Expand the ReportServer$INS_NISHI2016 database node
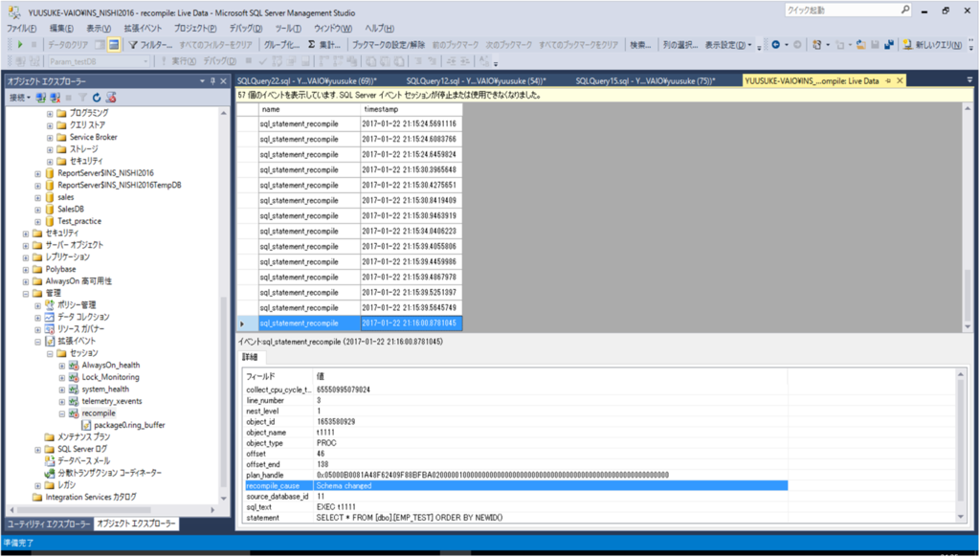The height and width of the screenshot is (557, 980). point(37,173)
